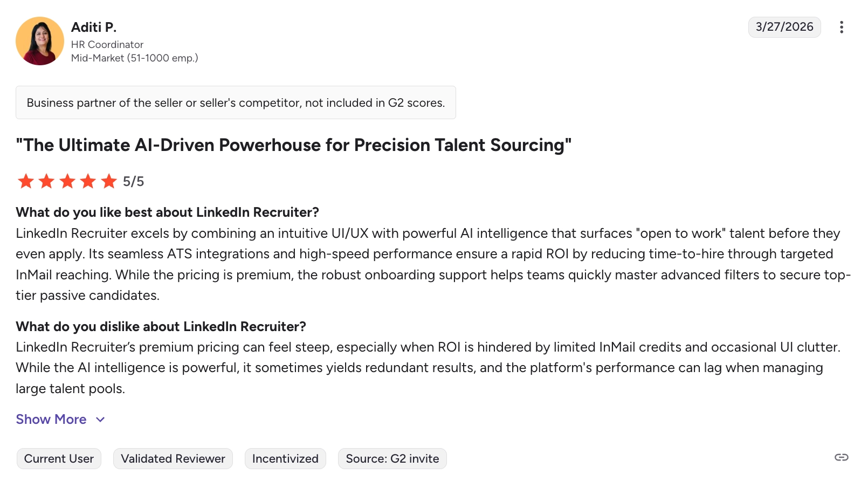The height and width of the screenshot is (481, 868).
Task: Click the fourth rating star
Action: [x=88, y=181]
